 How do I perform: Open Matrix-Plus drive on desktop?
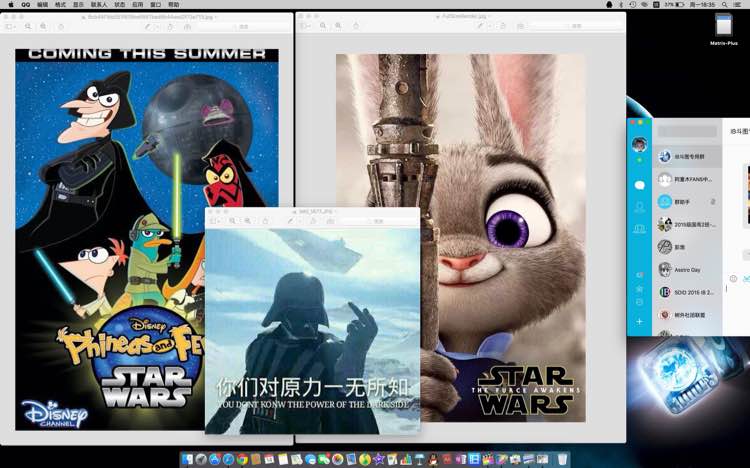(724, 30)
